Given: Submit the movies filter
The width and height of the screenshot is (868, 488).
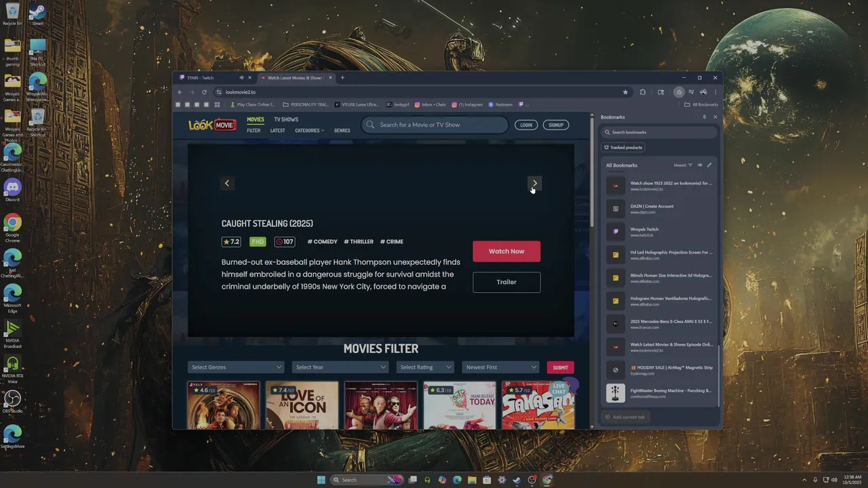Looking at the screenshot, I should pyautogui.click(x=560, y=367).
